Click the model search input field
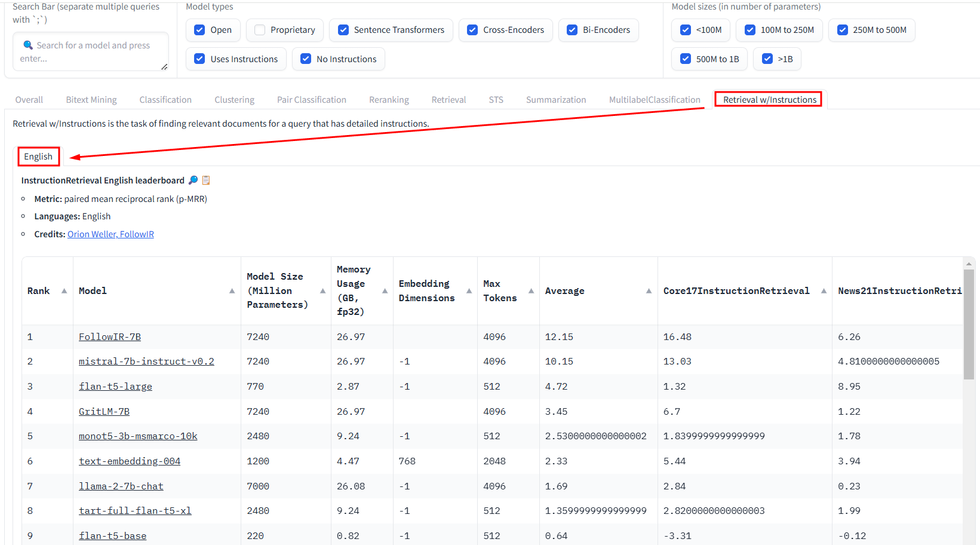Screen dimensions: 980x545 [91, 51]
